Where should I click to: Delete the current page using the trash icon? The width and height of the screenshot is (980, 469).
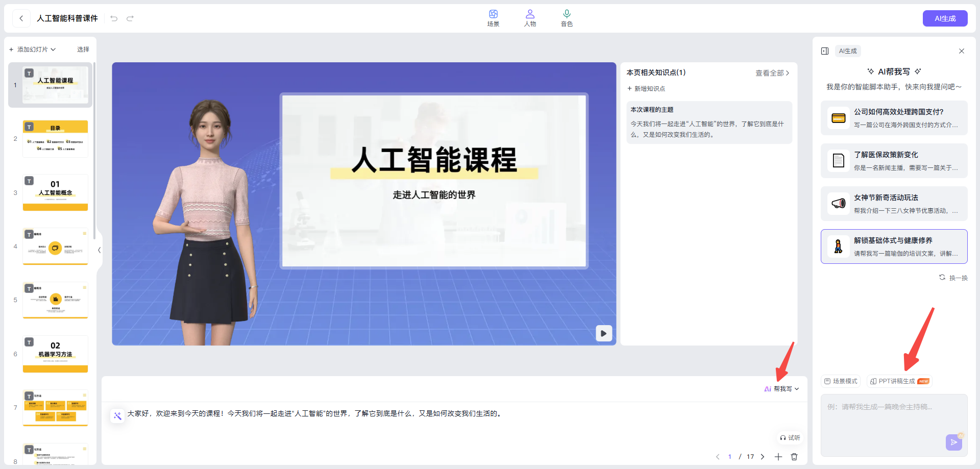(x=794, y=457)
